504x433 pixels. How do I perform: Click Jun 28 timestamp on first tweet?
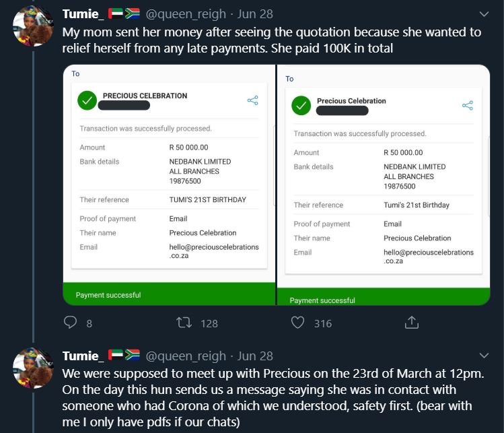click(255, 14)
